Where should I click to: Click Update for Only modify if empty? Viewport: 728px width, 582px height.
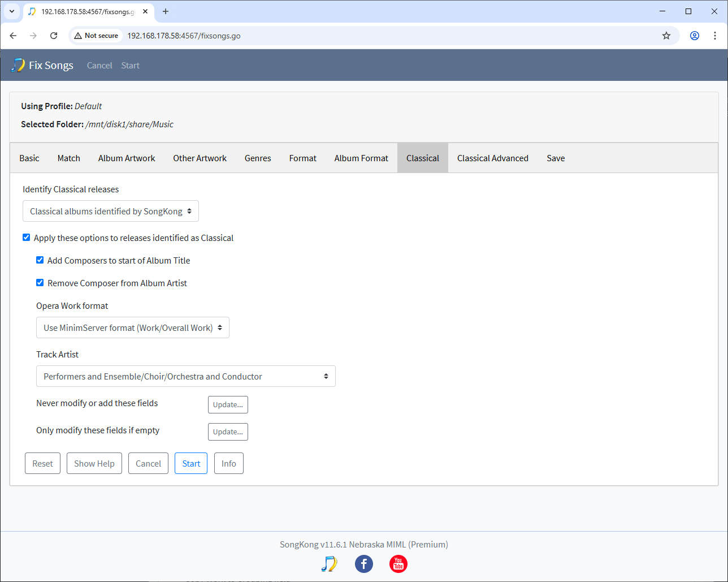[x=228, y=432]
